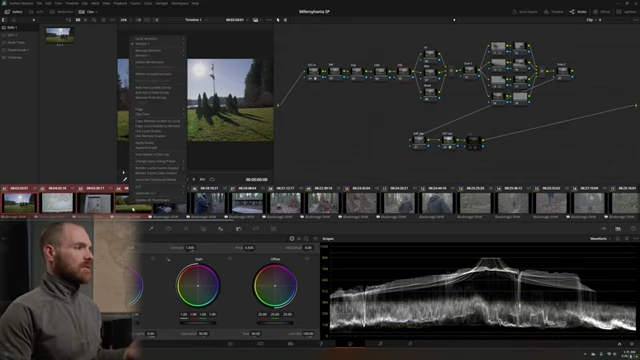640x360 pixels.
Task: Open the viewer zoom percentage dropdown
Action: coord(125,20)
